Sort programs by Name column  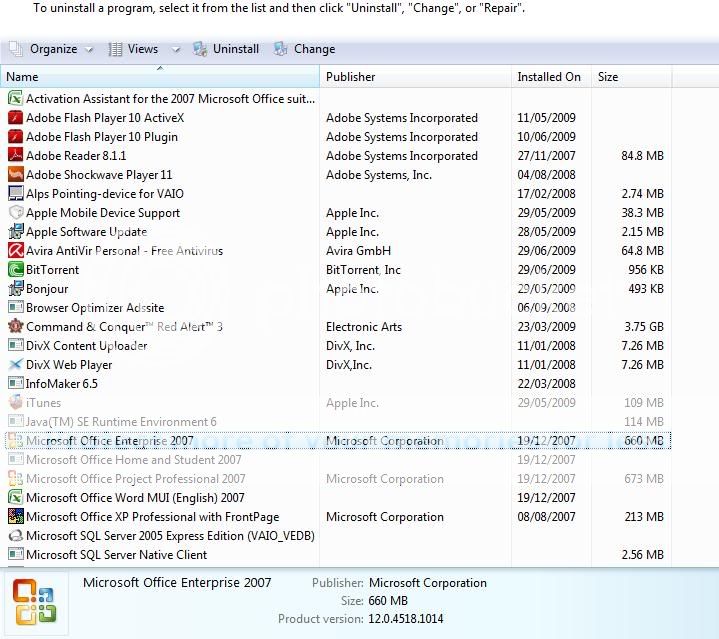160,77
